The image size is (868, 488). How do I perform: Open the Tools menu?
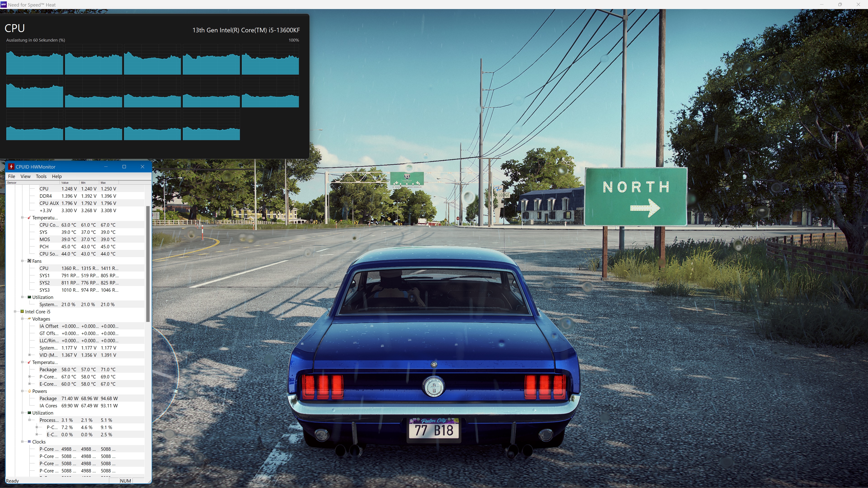41,176
